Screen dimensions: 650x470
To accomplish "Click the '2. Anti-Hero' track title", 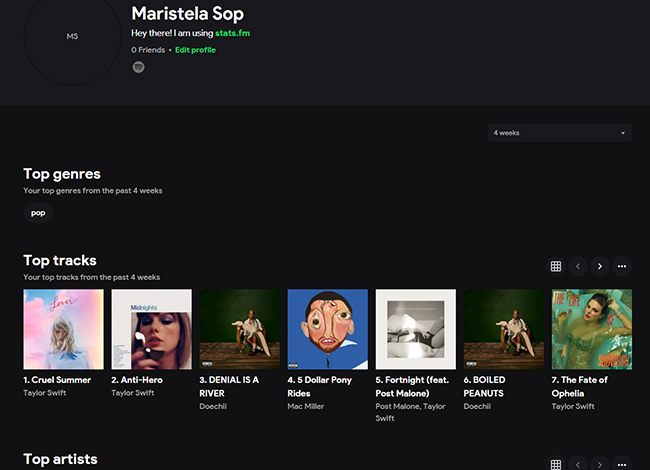I will click(x=137, y=380).
